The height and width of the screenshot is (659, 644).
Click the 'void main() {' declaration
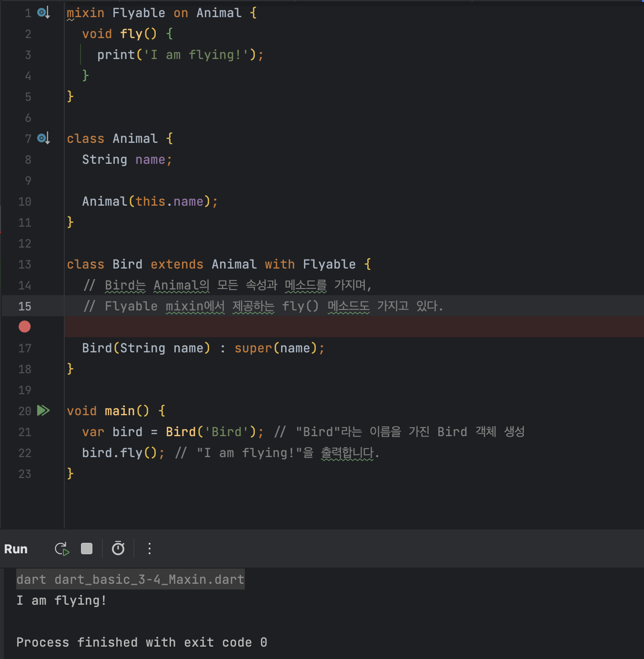(116, 411)
